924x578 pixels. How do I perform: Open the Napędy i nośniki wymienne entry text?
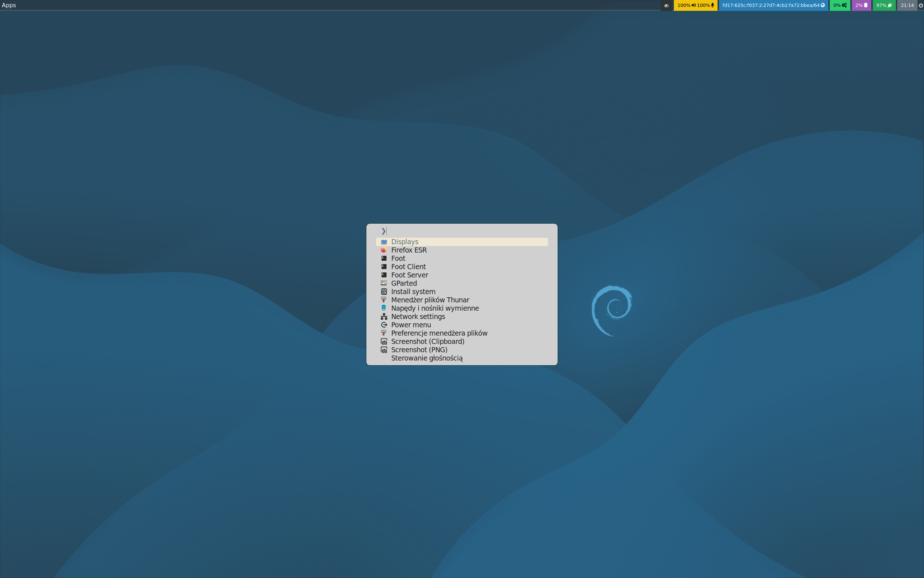click(x=435, y=308)
